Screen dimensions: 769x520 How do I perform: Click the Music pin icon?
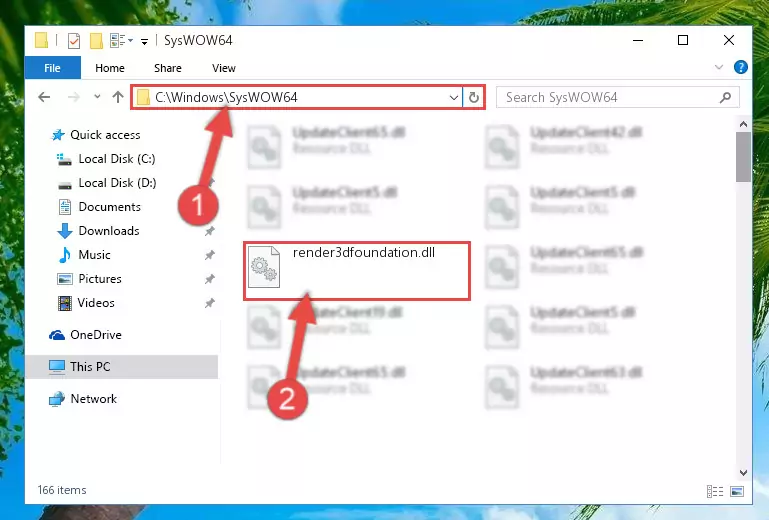(x=209, y=255)
